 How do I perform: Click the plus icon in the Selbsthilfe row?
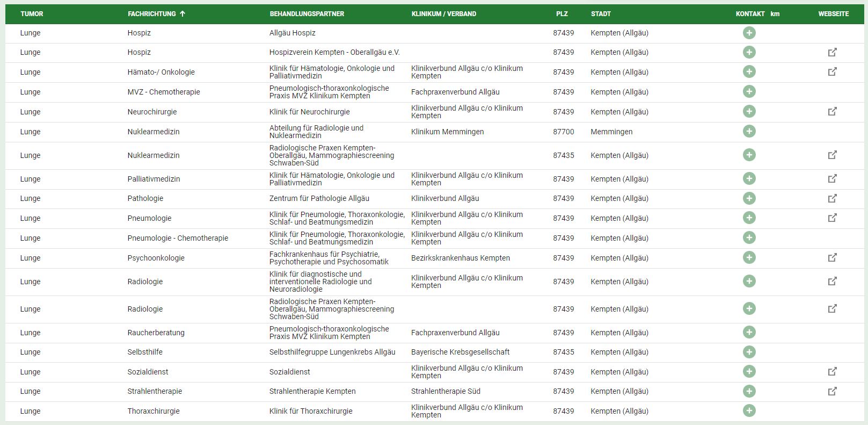[x=749, y=352]
